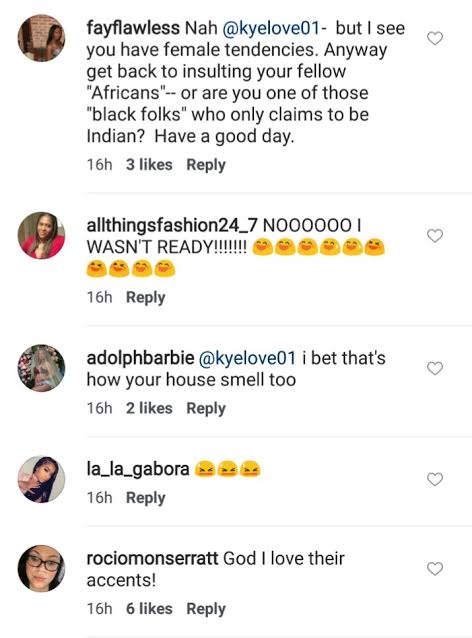Reply to la_la_gabora's emoji comment

point(146,498)
